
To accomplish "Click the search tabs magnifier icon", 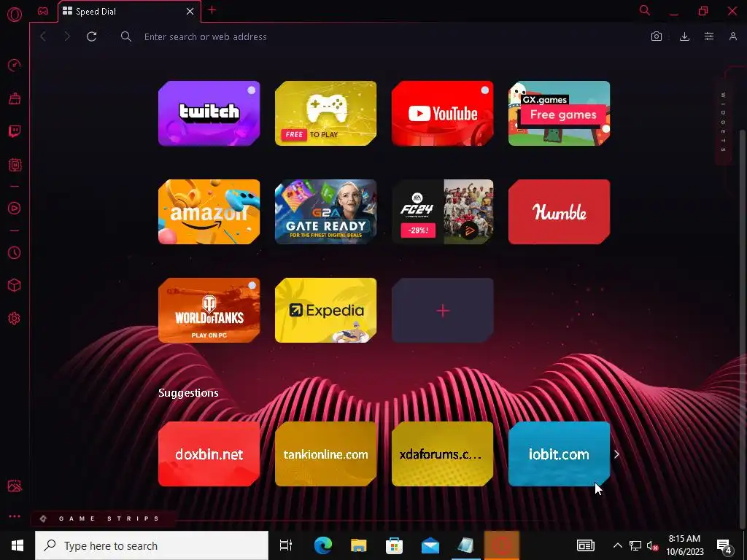I will point(645,10).
